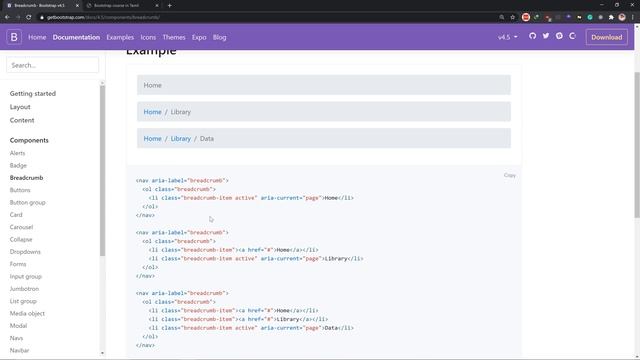
Task: Open the red round extension icon
Action: (x=526, y=17)
